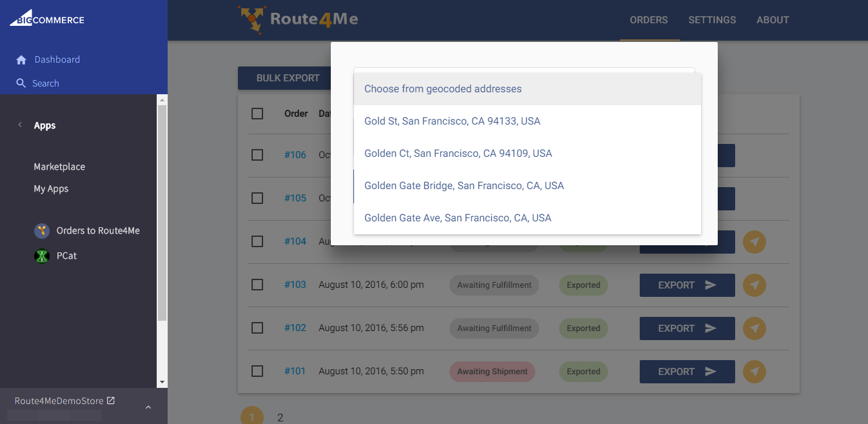Tick the checkbox for order #101
Screen dimensions: 868x424
[257, 371]
